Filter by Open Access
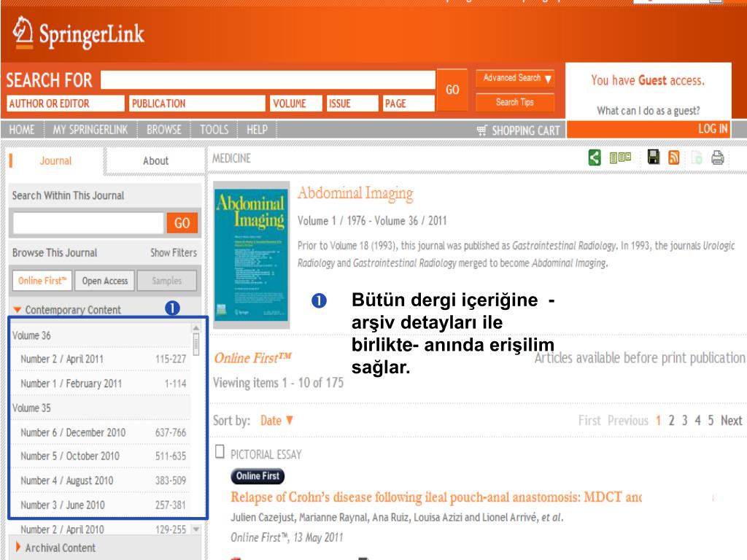 pos(105,281)
